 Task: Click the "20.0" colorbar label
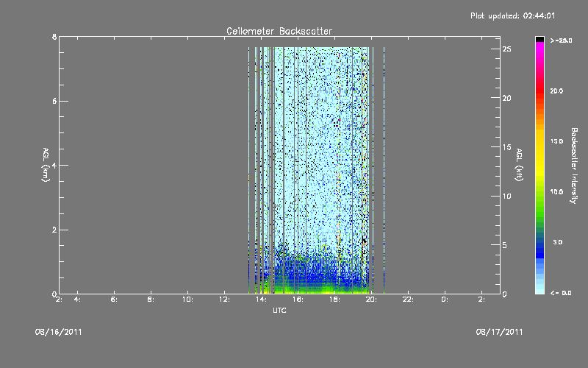pos(556,91)
